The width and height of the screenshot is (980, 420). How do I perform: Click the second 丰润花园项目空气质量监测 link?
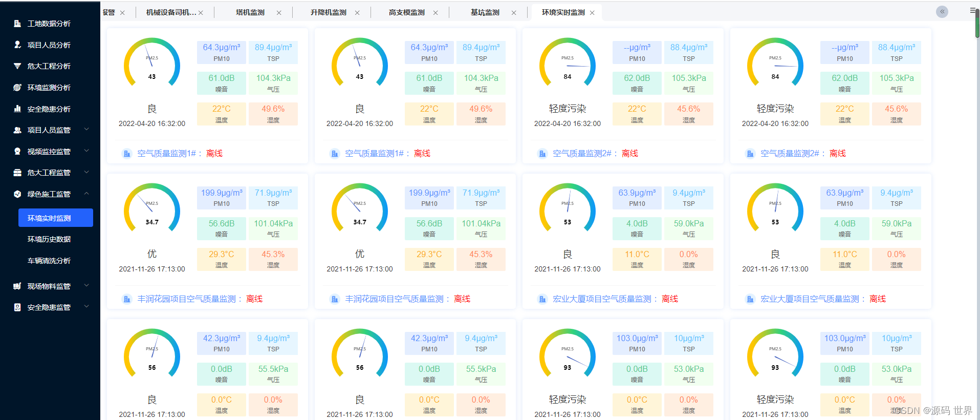point(395,299)
